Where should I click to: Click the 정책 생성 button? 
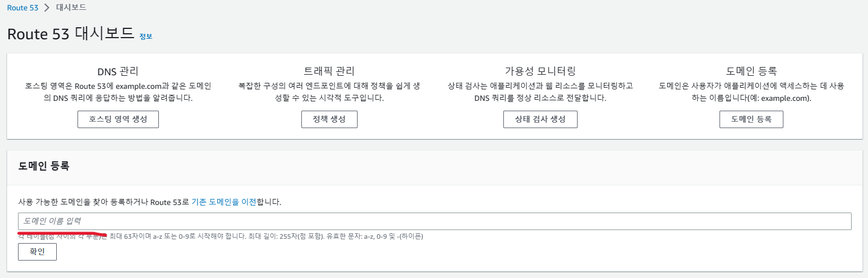[329, 119]
